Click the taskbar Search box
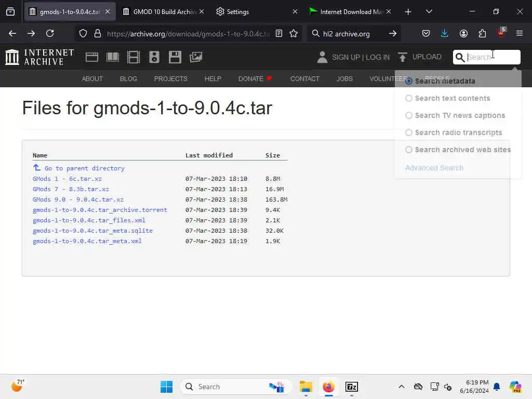The image size is (532, 399). tap(237, 387)
